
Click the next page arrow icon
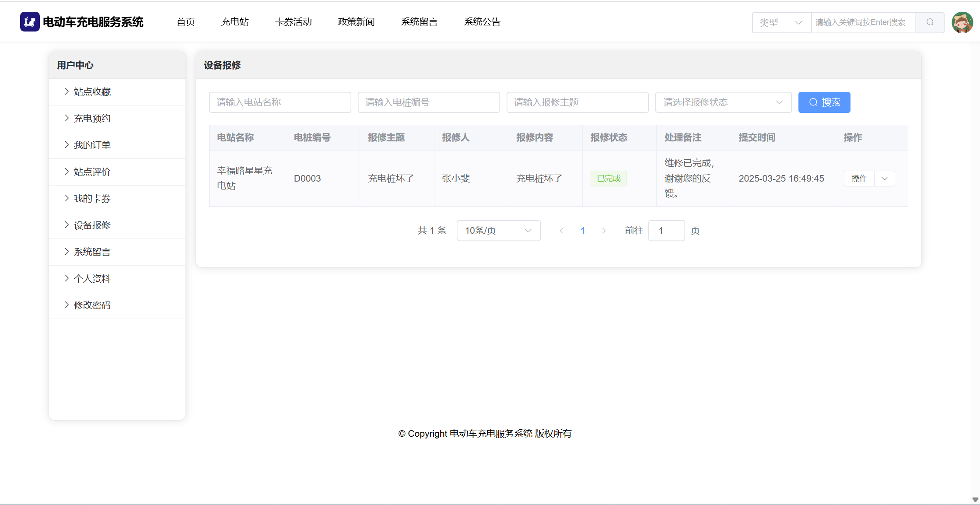604,231
